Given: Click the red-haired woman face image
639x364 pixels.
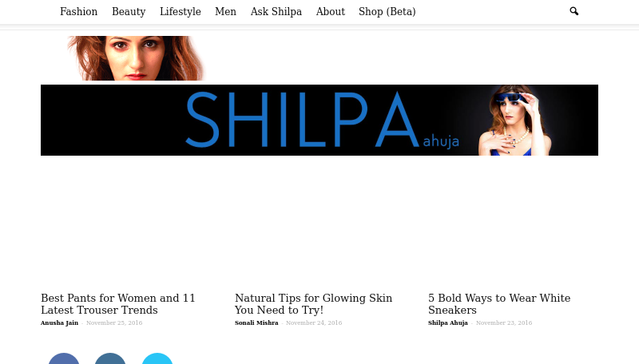Looking at the screenshot, I should (x=137, y=57).
